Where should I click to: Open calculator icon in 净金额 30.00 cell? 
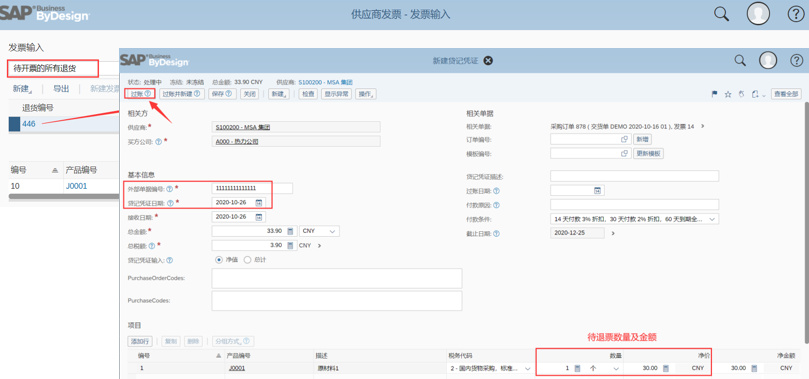coord(754,368)
